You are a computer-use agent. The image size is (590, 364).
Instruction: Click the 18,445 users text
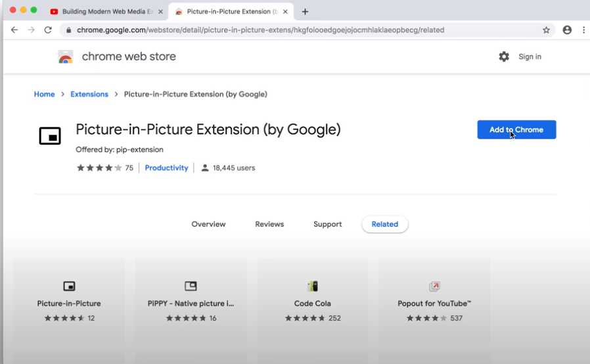coord(234,168)
